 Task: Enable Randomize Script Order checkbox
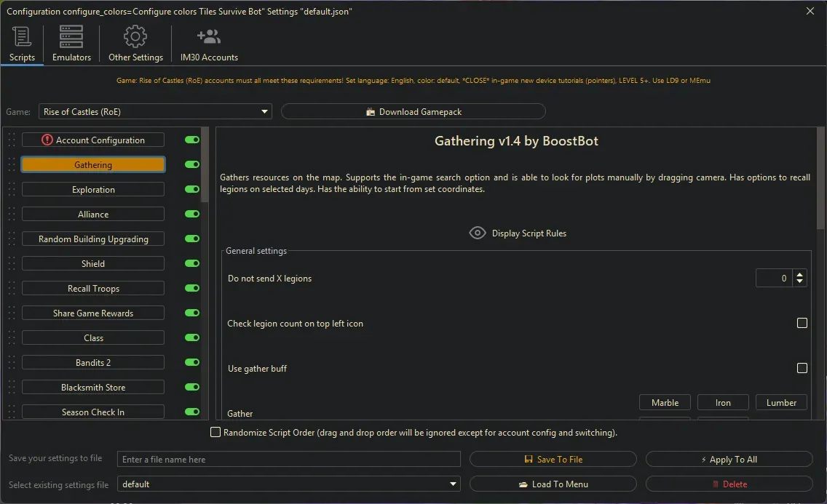[x=215, y=433]
